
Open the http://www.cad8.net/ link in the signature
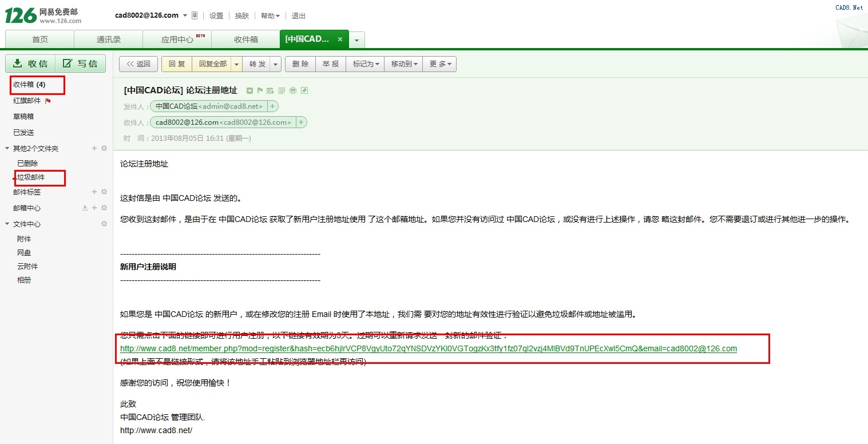[x=156, y=430]
